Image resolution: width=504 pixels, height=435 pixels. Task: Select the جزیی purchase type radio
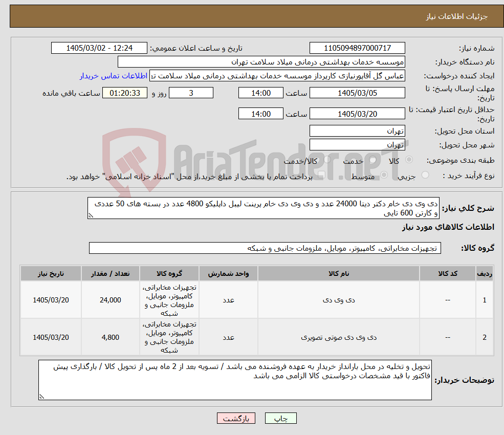[425, 175]
